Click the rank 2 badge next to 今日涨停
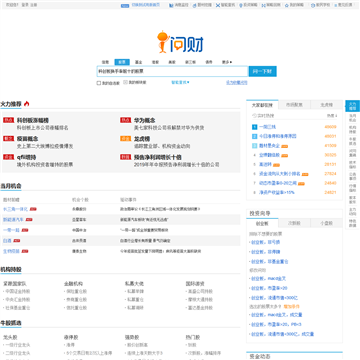Screen dimensions: 360x360 coord(254,136)
